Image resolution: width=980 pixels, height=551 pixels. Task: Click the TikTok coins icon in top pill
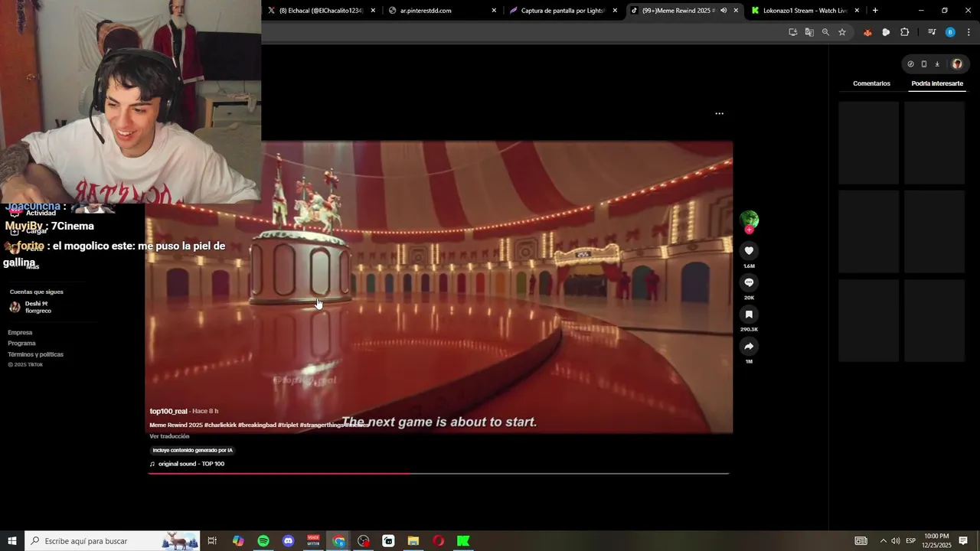tap(910, 64)
